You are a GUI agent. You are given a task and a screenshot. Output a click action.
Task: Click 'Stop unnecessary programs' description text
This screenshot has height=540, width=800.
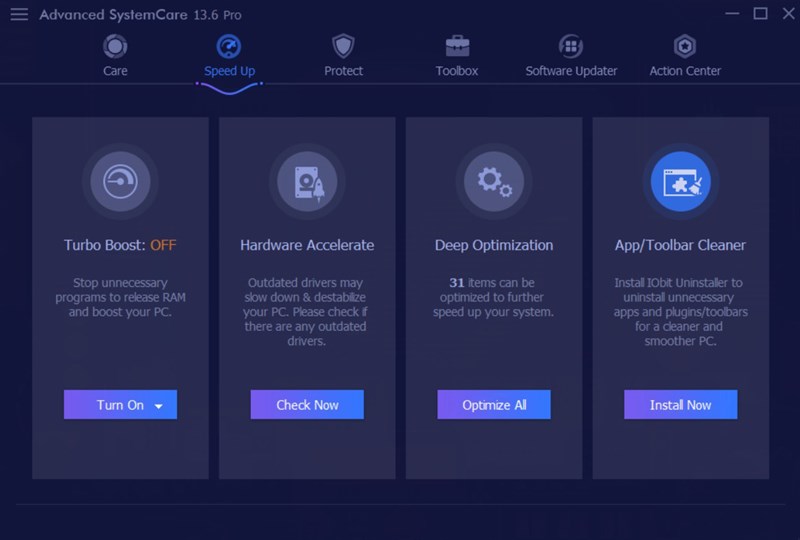[x=120, y=298]
